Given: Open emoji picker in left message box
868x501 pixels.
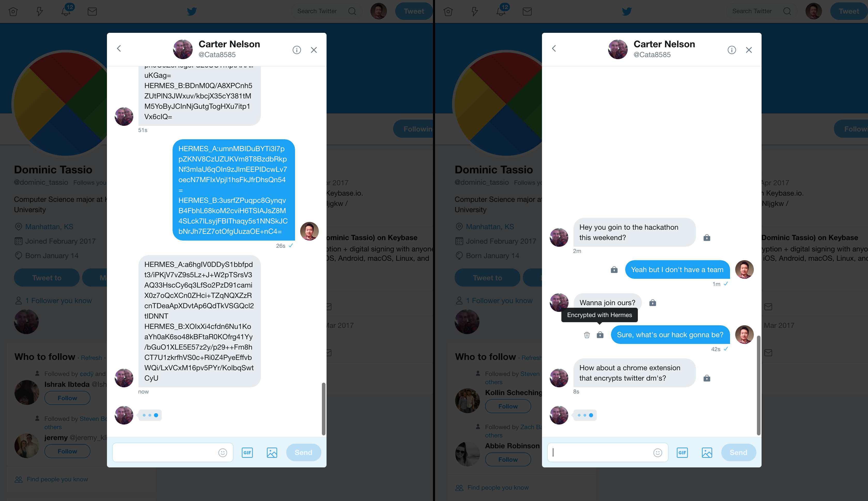Looking at the screenshot, I should tap(223, 452).
